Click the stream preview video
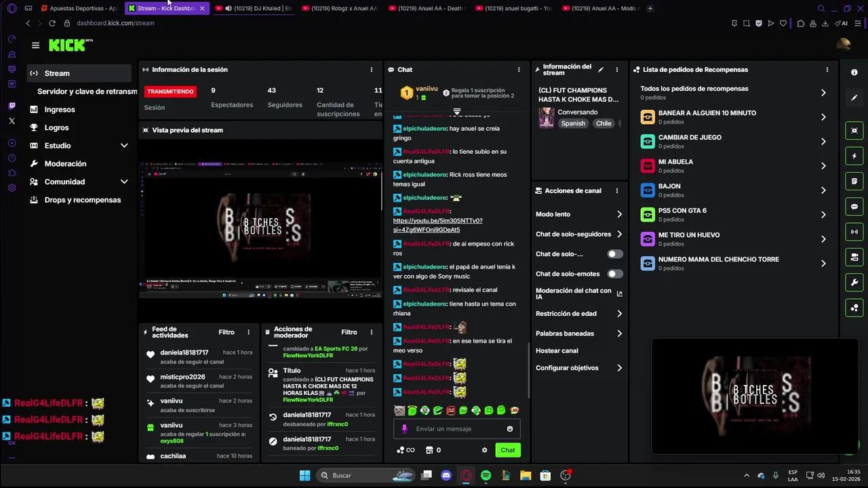The width and height of the screenshot is (868, 488). [261, 229]
